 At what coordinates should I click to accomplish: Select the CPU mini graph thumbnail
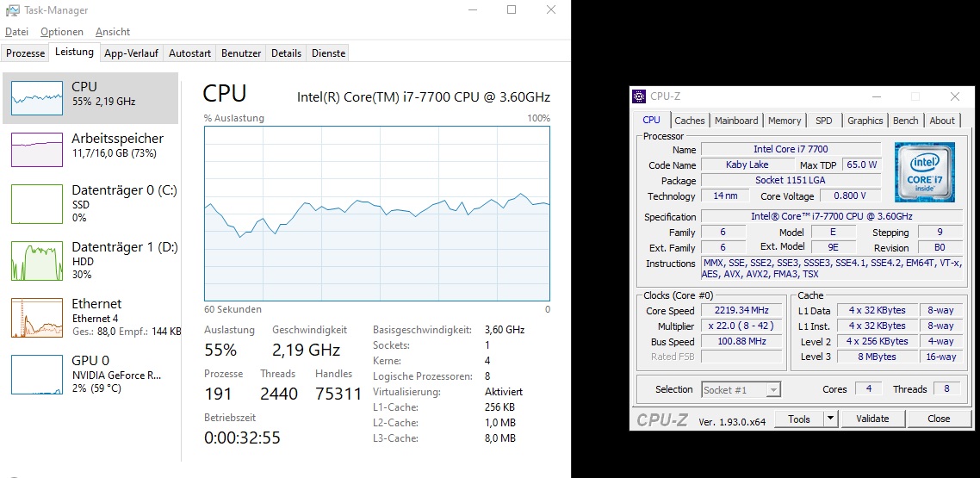click(37, 98)
